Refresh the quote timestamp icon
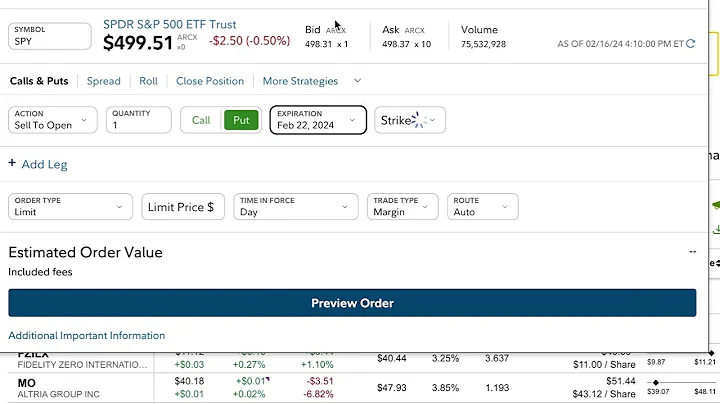The width and height of the screenshot is (720, 404). pos(691,44)
